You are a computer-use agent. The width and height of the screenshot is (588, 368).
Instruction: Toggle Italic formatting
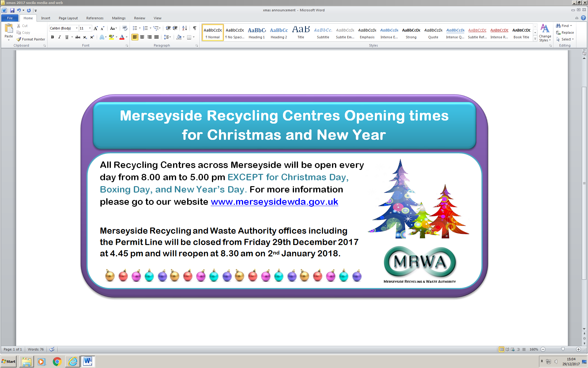click(59, 37)
